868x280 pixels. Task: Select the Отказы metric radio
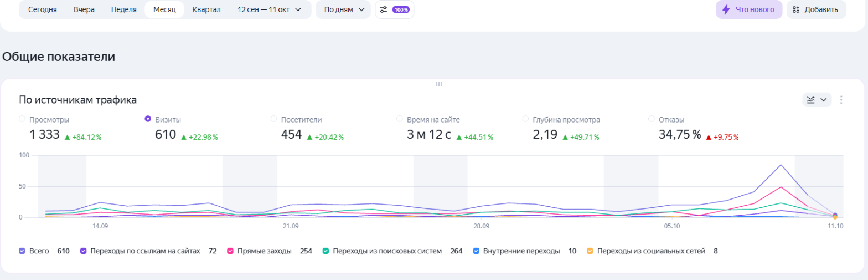point(652,119)
